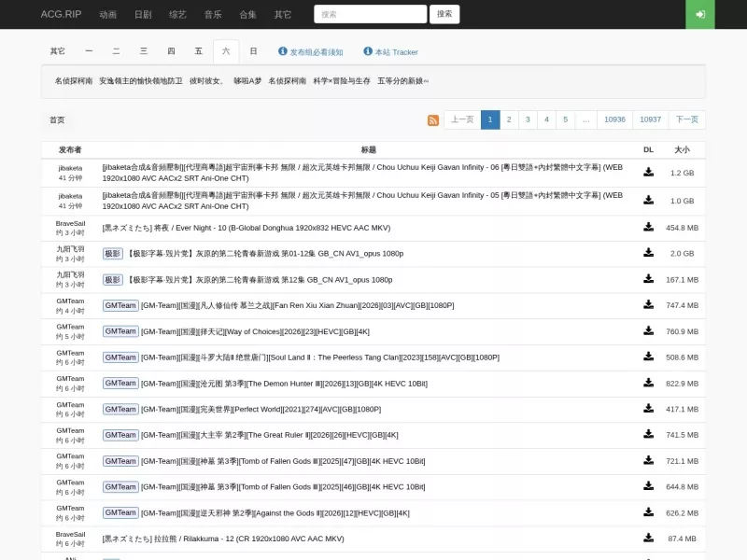Screen dimensions: 747x560
Task: Download the Way of Choices 23 torrent
Action: click(648, 331)
